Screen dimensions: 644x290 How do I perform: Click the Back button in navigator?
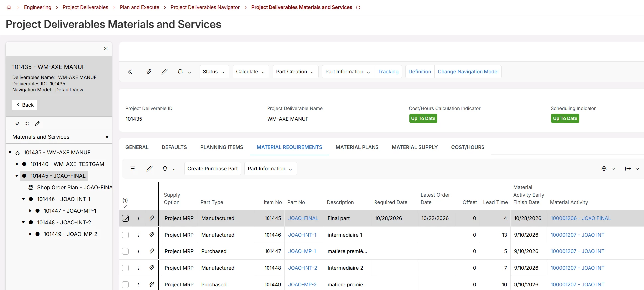[x=25, y=105]
